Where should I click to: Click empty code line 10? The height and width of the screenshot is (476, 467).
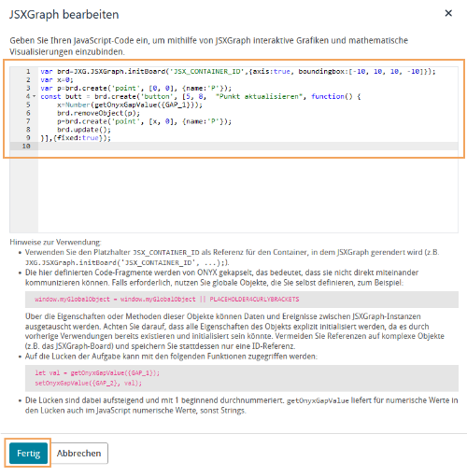(x=248, y=147)
